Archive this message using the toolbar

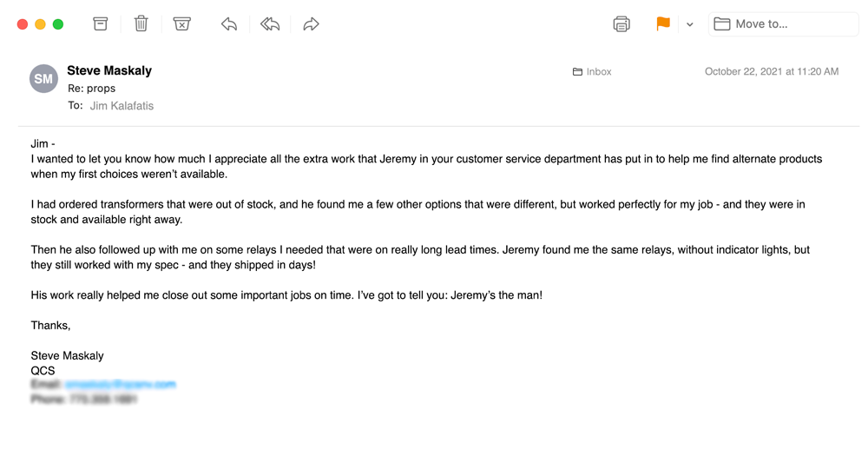point(101,24)
